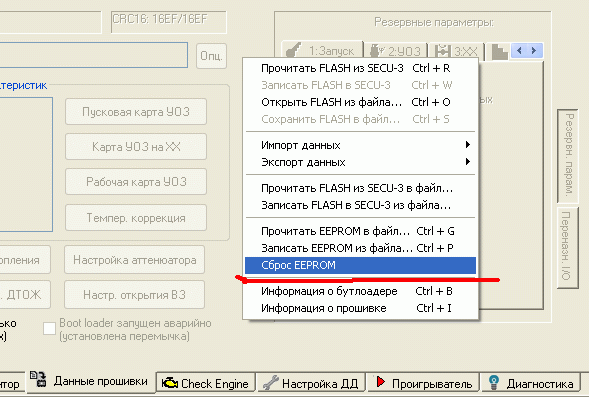Open the Рабочая карта УОЗ button
The height and width of the screenshot is (397, 589).
(136, 182)
